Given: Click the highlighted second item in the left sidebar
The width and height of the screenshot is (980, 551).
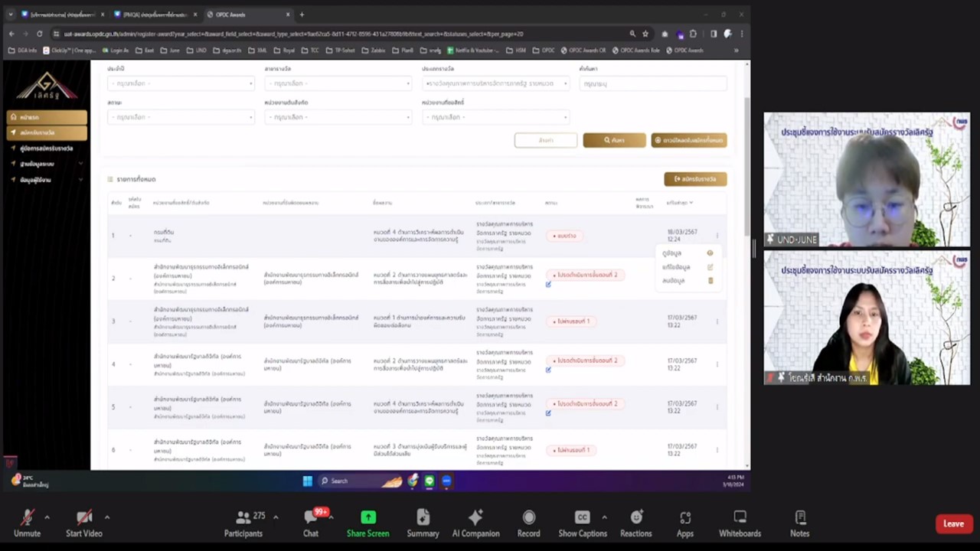Looking at the screenshot, I should [x=47, y=132].
